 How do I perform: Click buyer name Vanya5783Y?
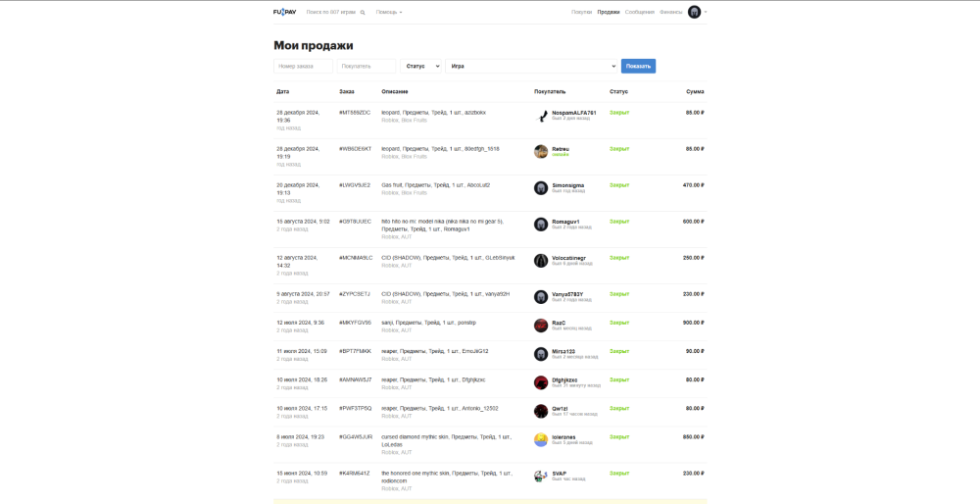click(566, 294)
